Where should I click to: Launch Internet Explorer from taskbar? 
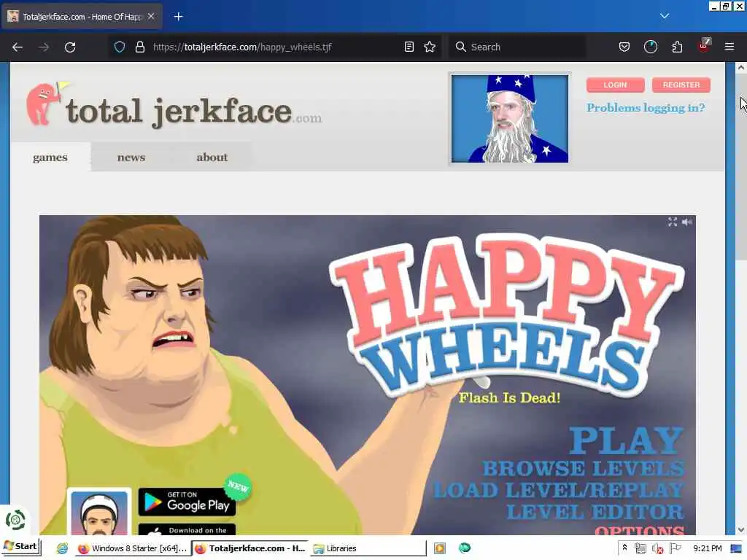(62, 548)
